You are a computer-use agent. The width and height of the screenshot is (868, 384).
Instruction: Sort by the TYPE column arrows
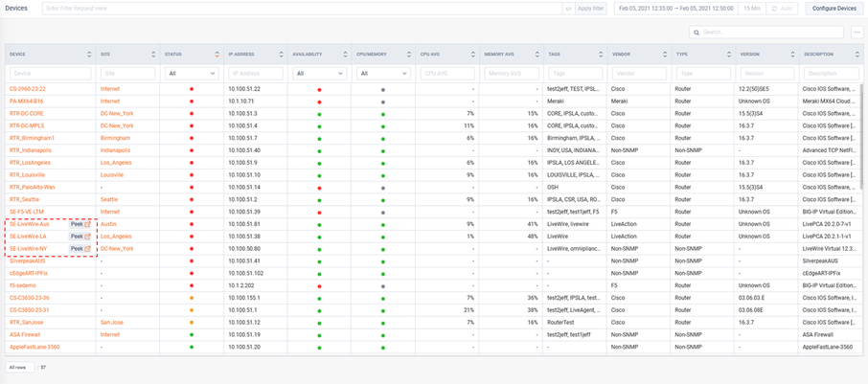[x=729, y=55]
